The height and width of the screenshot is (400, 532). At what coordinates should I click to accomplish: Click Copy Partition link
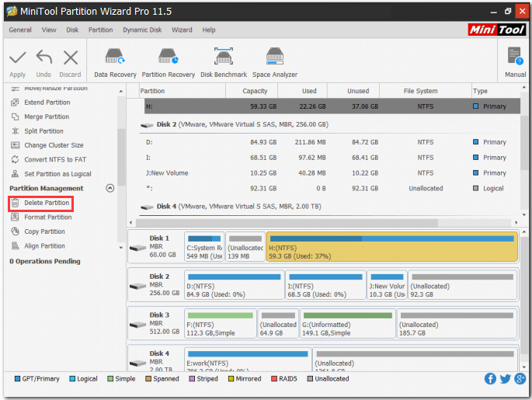click(44, 231)
